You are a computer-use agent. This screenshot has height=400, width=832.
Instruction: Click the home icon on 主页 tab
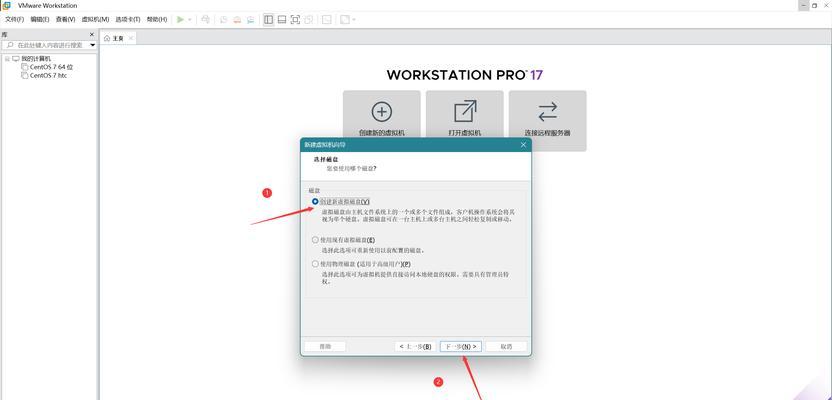107,38
